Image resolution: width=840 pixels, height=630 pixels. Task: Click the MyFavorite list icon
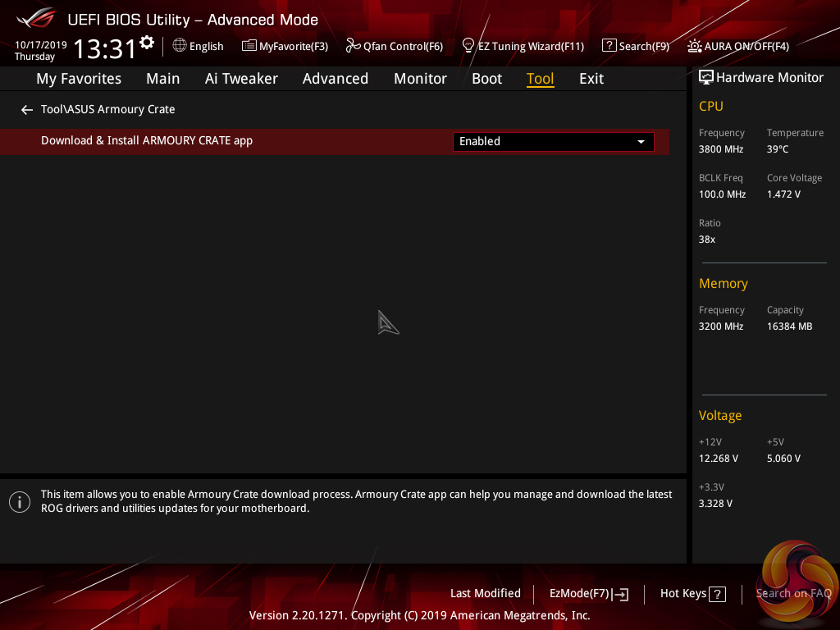pos(249,46)
